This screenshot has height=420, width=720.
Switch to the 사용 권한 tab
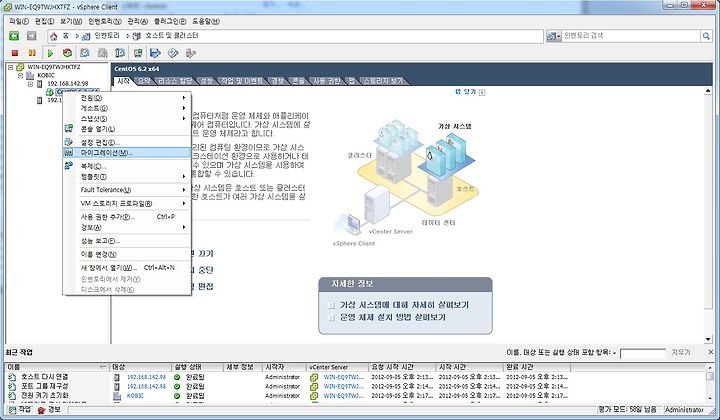point(326,81)
